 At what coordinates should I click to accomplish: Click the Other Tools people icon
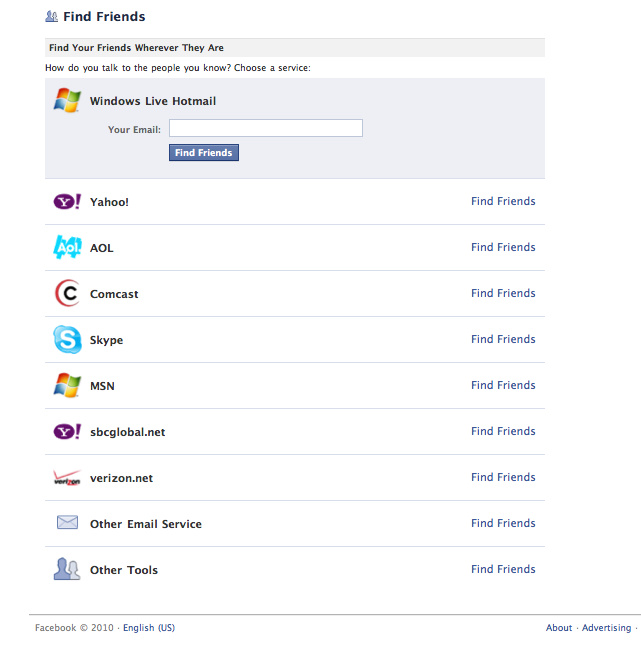click(67, 570)
